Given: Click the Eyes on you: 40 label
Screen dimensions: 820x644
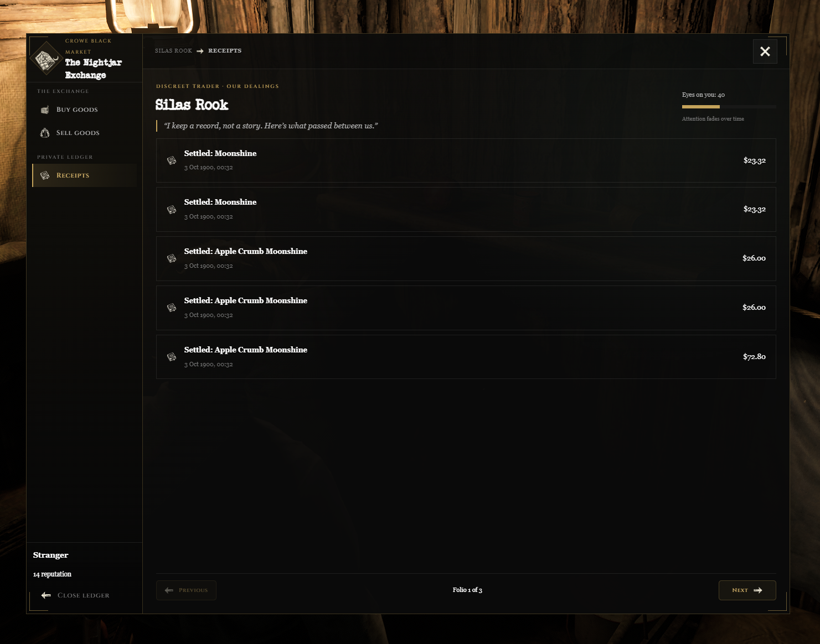Looking at the screenshot, I should [703, 95].
